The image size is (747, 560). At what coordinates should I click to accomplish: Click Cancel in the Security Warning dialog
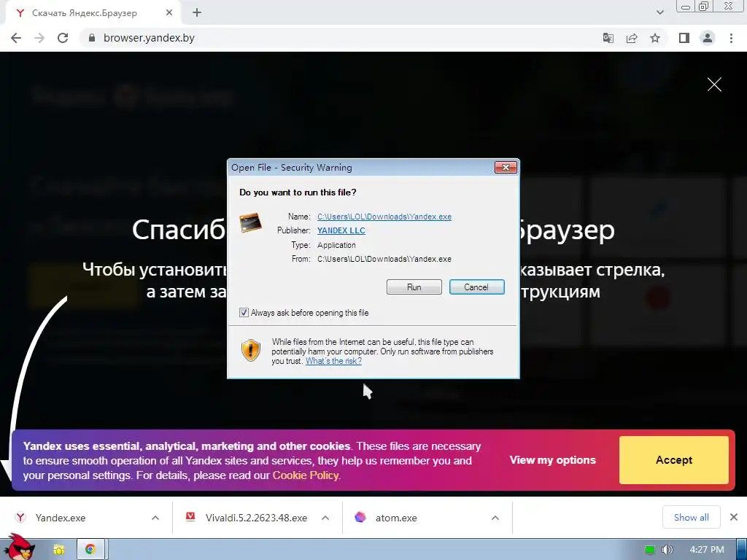pyautogui.click(x=477, y=287)
